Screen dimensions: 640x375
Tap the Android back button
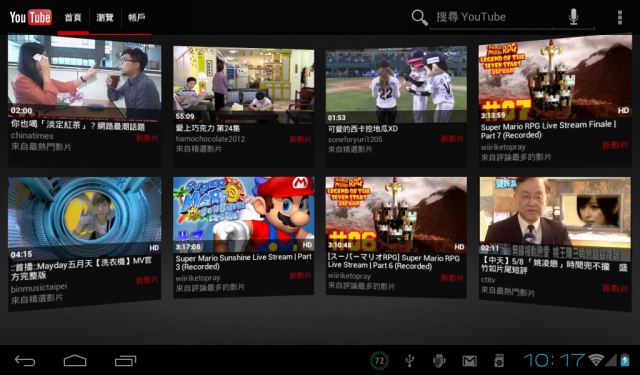pos(25,361)
